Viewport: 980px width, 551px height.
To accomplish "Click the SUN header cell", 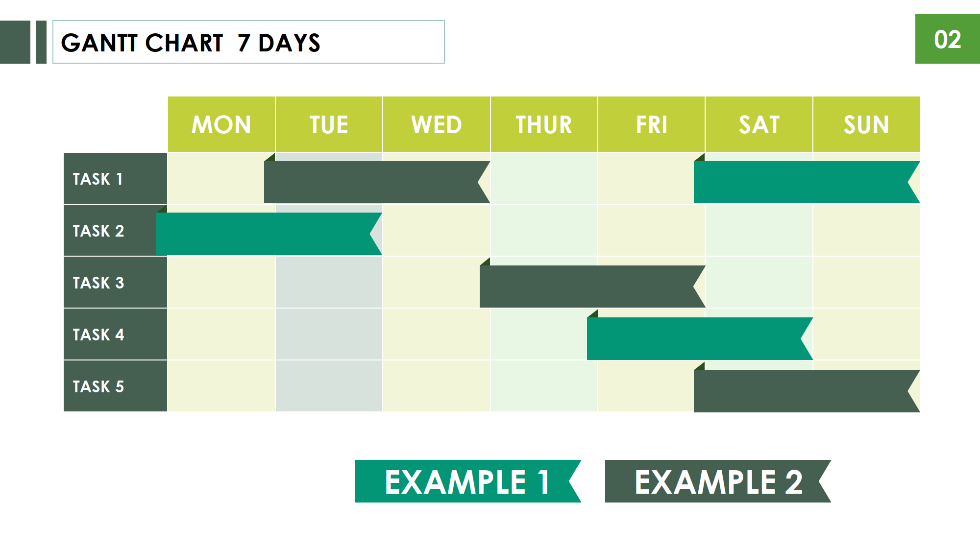I will tap(866, 124).
